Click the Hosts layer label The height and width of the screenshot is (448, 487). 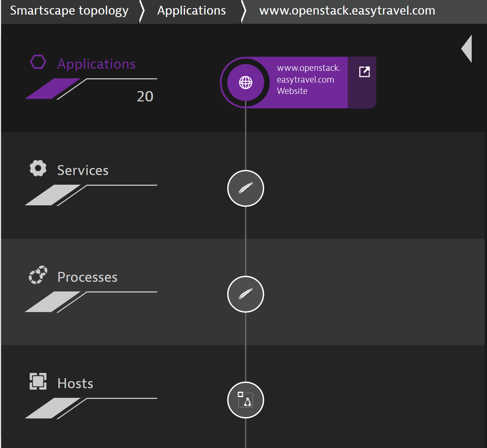(75, 384)
